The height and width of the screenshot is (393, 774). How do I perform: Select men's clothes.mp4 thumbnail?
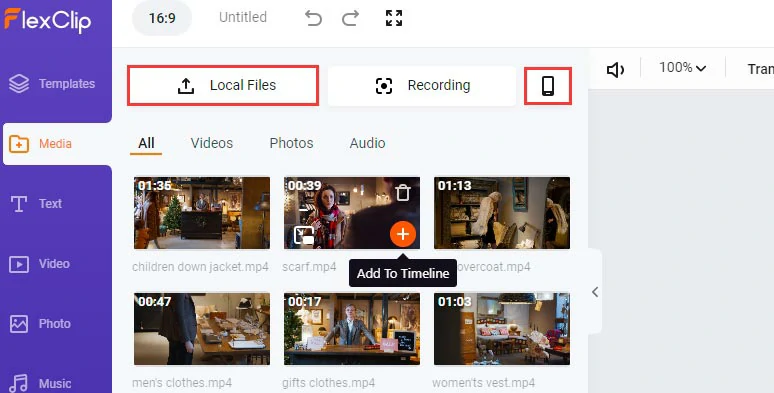(202, 329)
